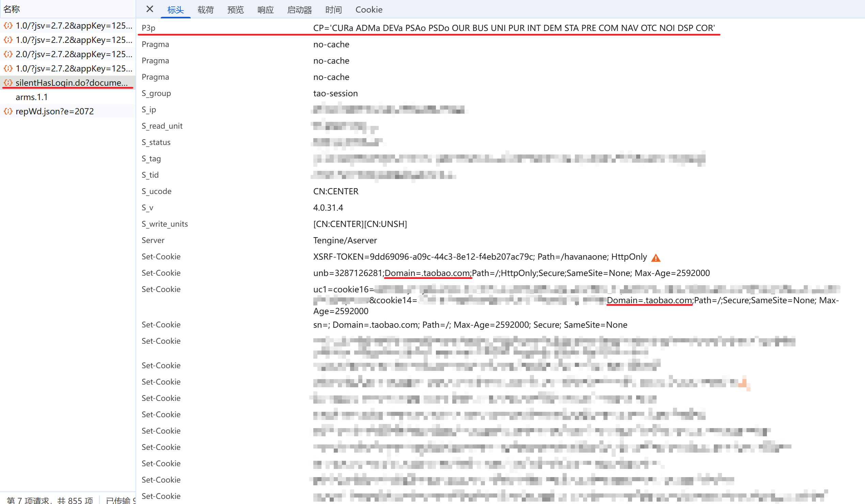Click the JSON icon beside 2.0/?jsv request
The height and width of the screenshot is (504, 865).
coord(8,54)
